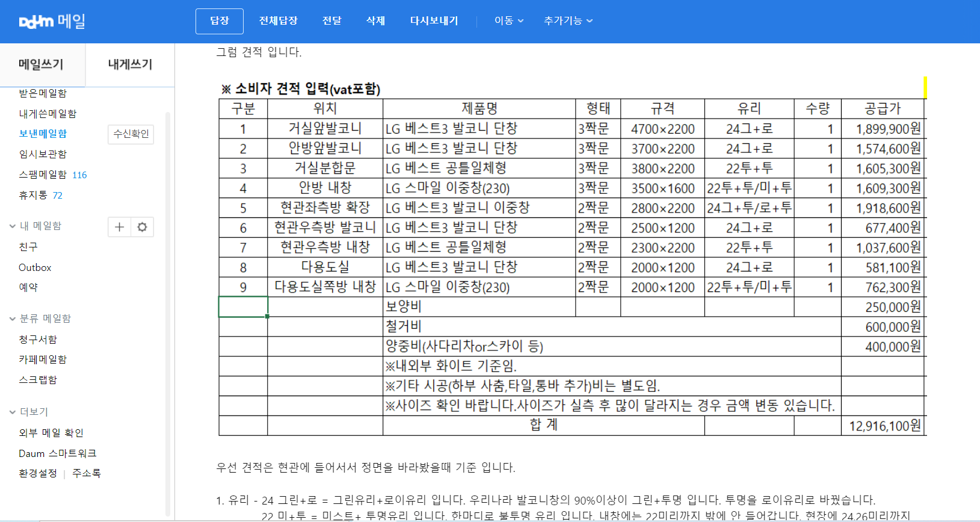Open mailbox settings gear icon

(x=142, y=227)
